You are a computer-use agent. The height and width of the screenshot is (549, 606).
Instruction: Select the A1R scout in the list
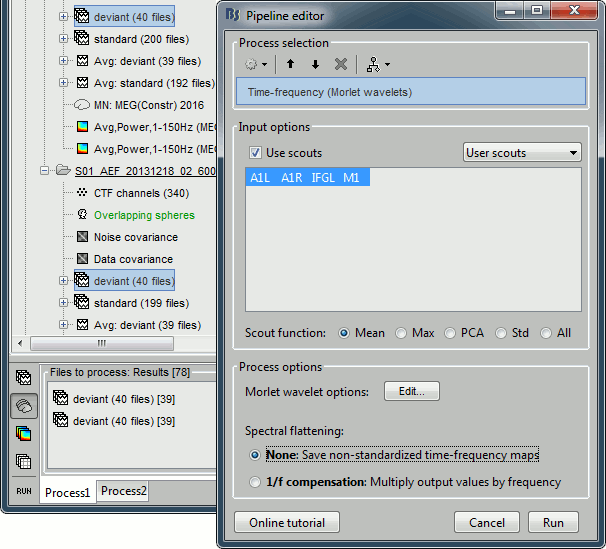coord(291,177)
